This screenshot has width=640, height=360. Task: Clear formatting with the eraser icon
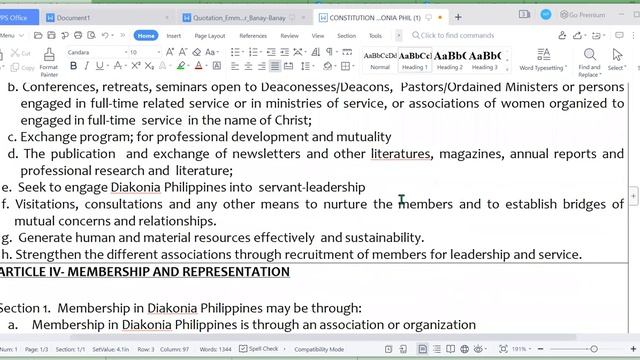tap(197, 52)
